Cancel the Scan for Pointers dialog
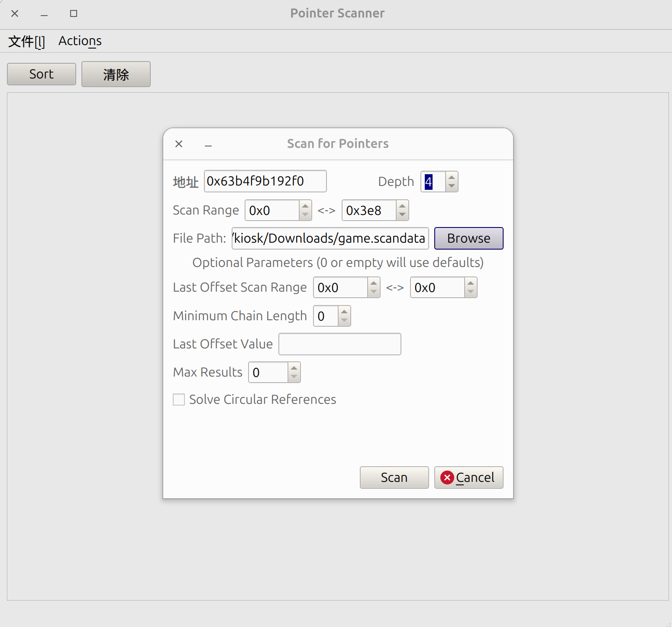Viewport: 672px width, 627px height. tap(468, 478)
